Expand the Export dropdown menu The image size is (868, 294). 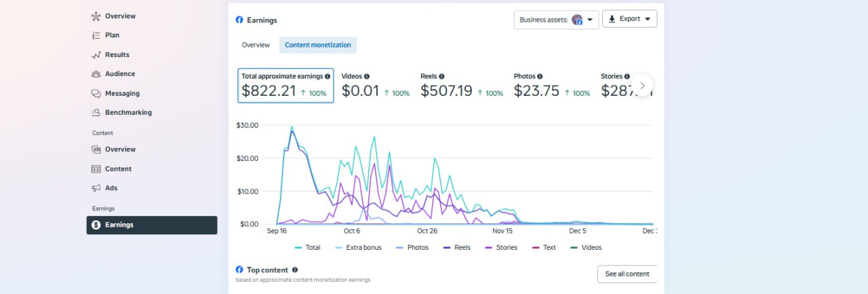point(629,19)
